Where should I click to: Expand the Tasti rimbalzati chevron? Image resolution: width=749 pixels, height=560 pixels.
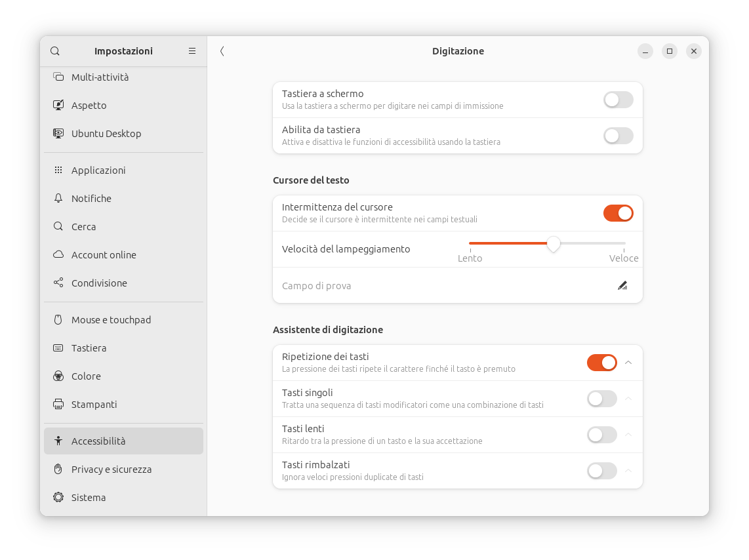[x=628, y=471]
